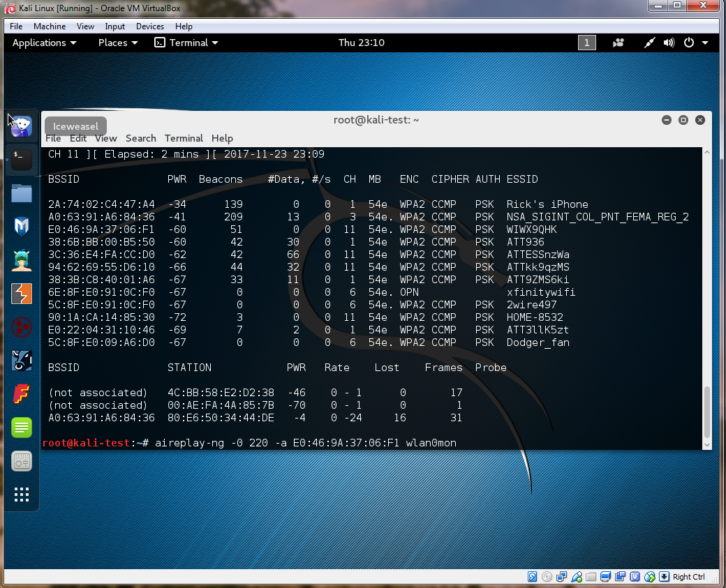Click the VirtualBox hard disk status icon
Screen dimensions: 726x588
[x=532, y=576]
